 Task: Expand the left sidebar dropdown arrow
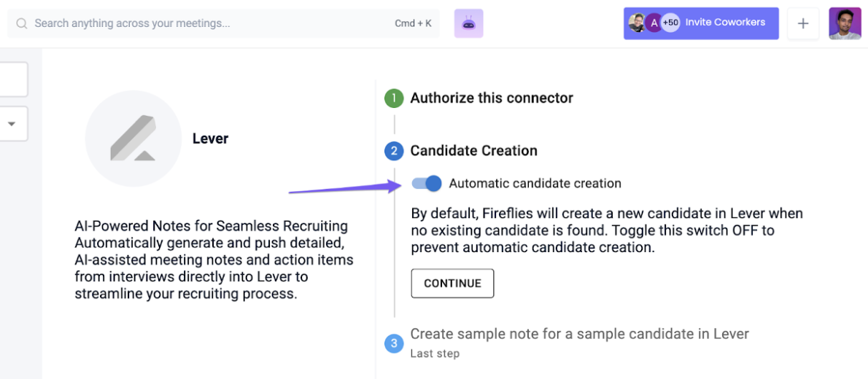tap(11, 124)
